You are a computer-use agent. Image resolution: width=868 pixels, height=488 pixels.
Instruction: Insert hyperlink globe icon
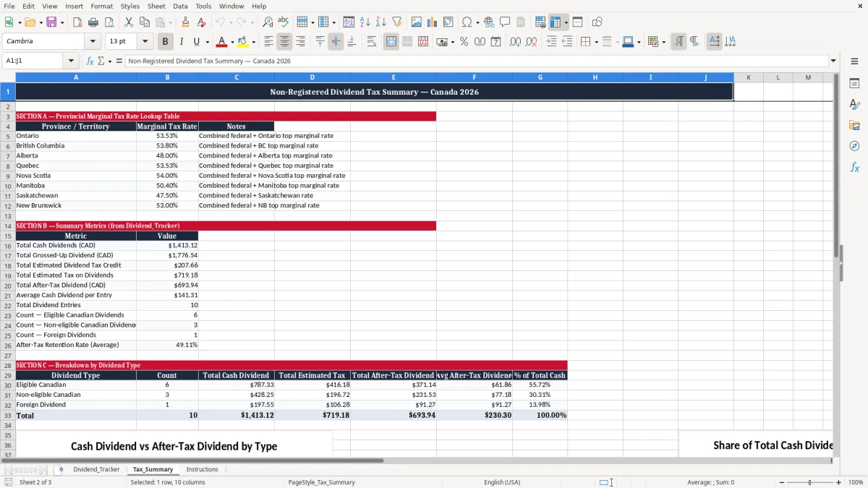pos(489,22)
